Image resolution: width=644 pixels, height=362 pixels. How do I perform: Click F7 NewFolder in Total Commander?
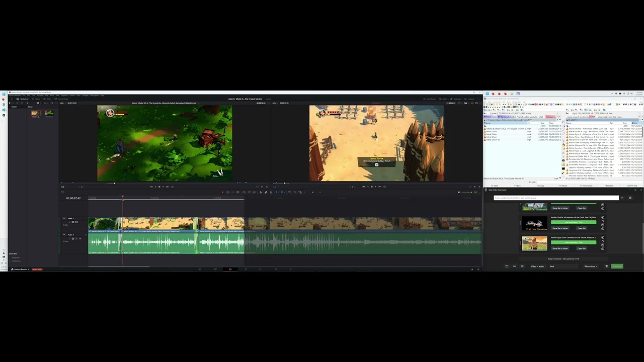[x=586, y=186]
